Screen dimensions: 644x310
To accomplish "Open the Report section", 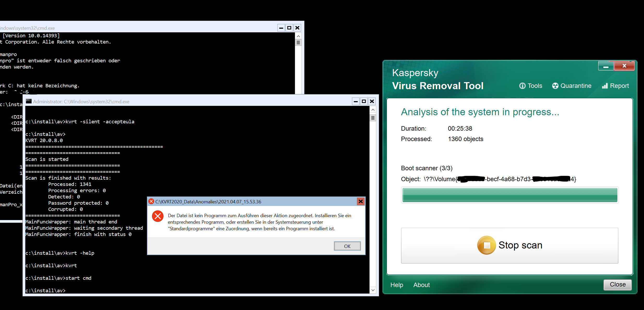I will tap(615, 86).
